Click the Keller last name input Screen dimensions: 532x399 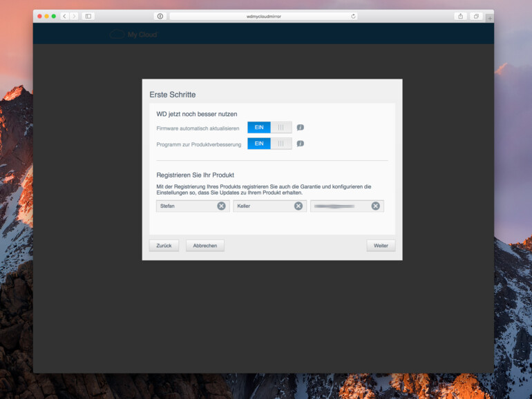point(269,206)
